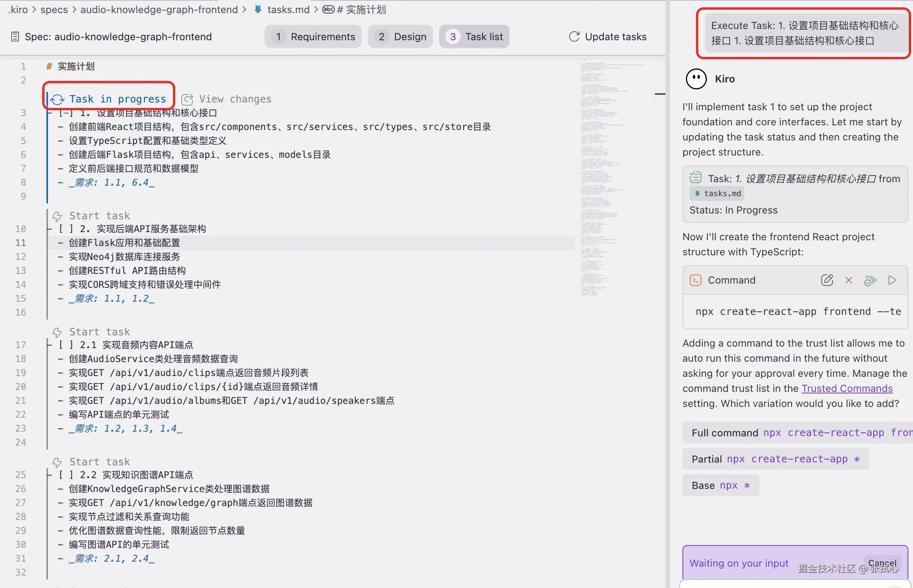The image size is (913, 588).
Task: Toggle checkbox for task 2.2 knowledge graph API
Action: point(66,475)
